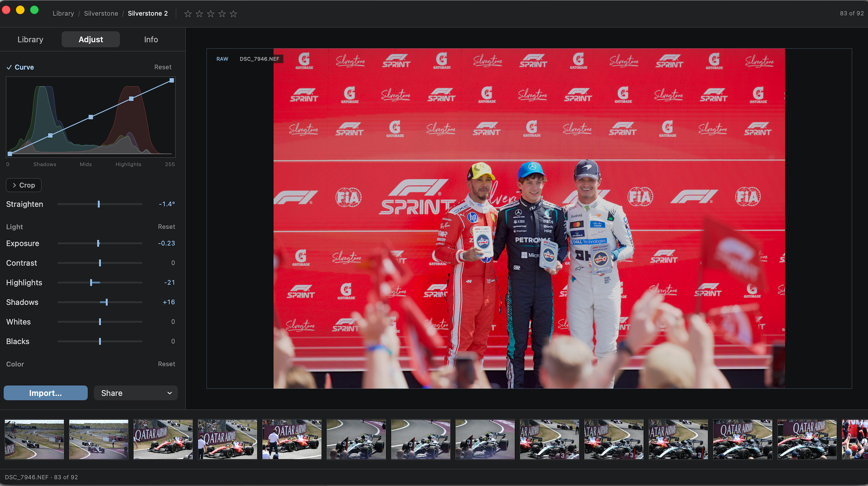Viewport: 868px width, 486px height.
Task: Click the Highlights value -21
Action: coord(170,283)
